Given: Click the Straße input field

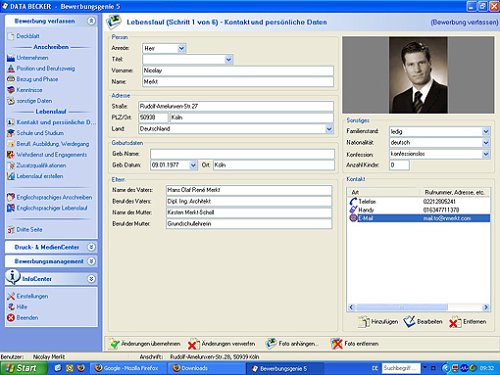Looking at the screenshot, I should [236, 106].
